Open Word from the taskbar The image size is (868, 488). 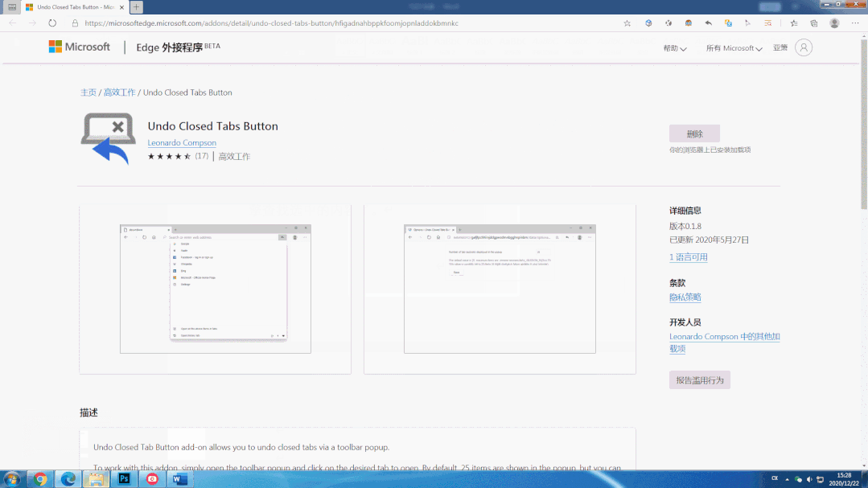tap(179, 479)
